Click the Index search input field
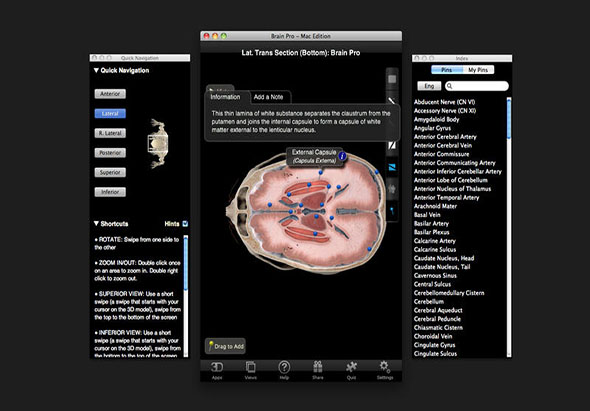590x411 pixels. [477, 86]
